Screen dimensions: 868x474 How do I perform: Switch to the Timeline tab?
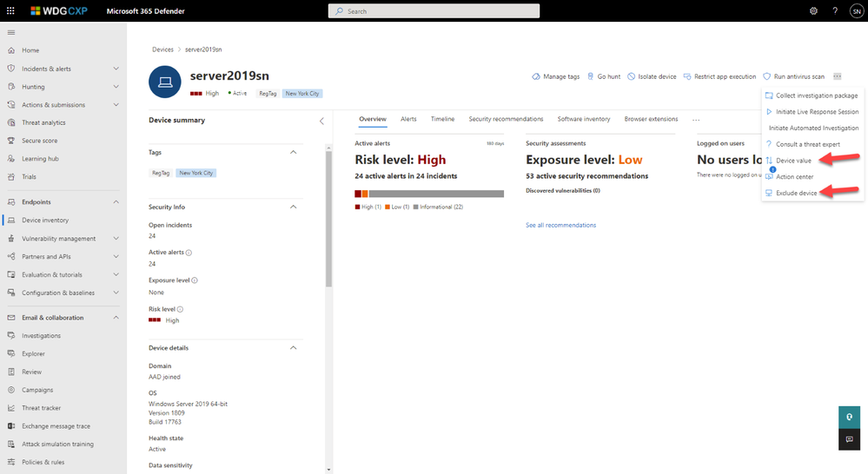click(442, 119)
